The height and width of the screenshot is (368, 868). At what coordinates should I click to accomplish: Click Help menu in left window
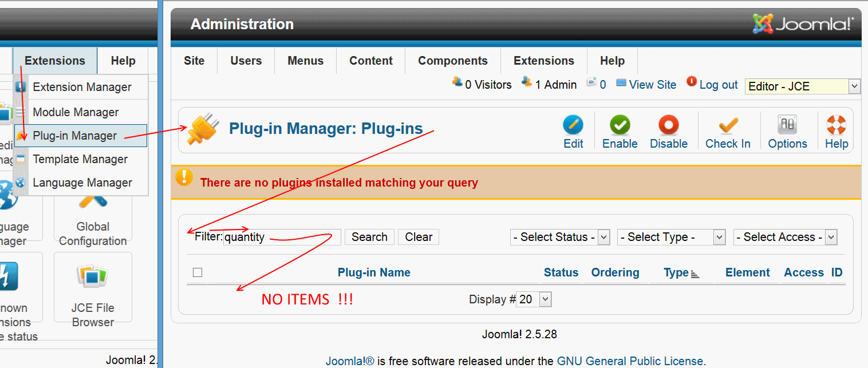pyautogui.click(x=123, y=61)
